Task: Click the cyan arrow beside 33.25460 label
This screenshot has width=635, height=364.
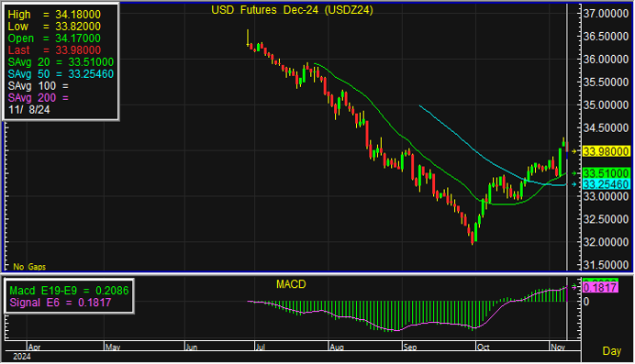Action: (574, 184)
